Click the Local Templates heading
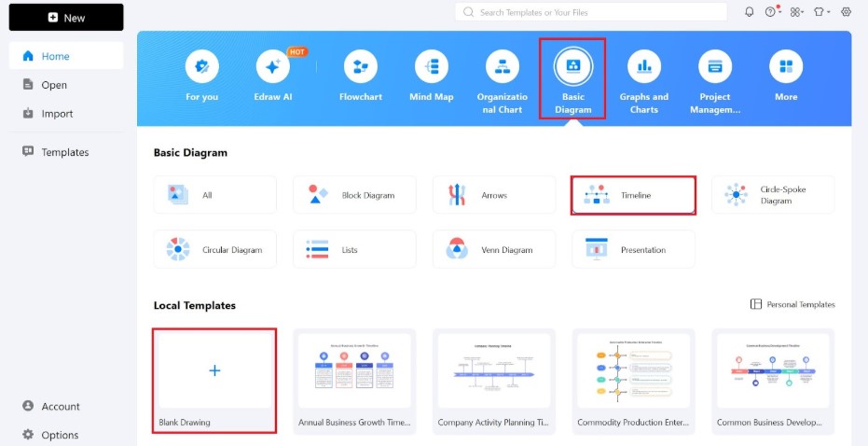This screenshot has height=446, width=868. 194,305
